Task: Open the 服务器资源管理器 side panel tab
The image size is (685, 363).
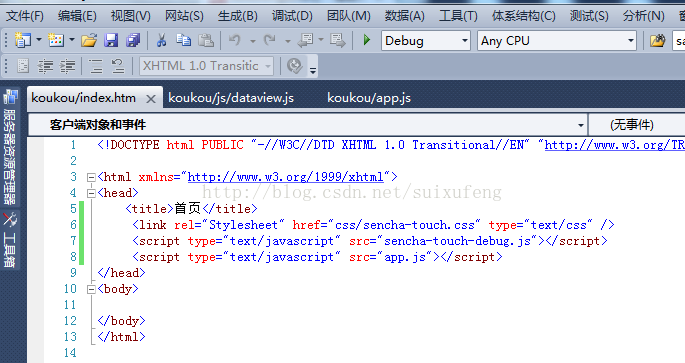Action: point(10,147)
